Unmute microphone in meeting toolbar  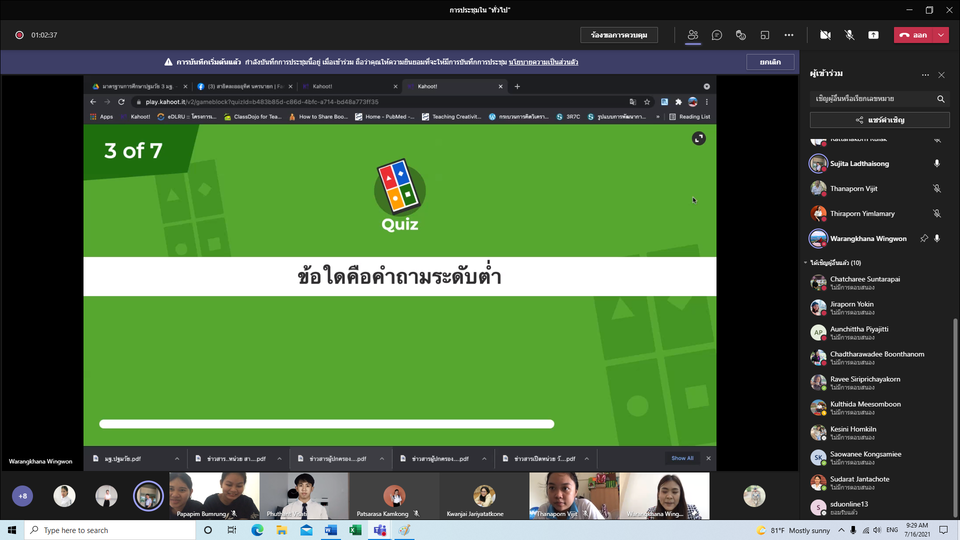[849, 35]
